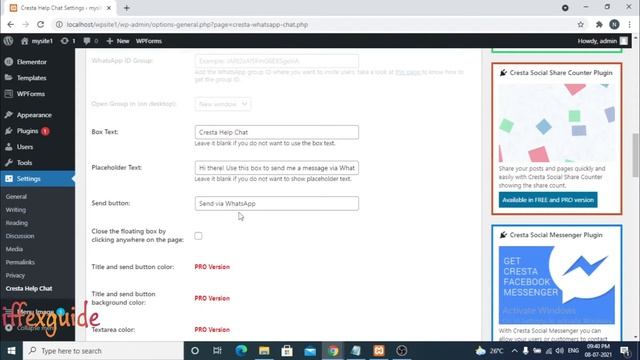This screenshot has height=360, width=640.
Task: Show hidden system tray icons
Action: (x=514, y=351)
